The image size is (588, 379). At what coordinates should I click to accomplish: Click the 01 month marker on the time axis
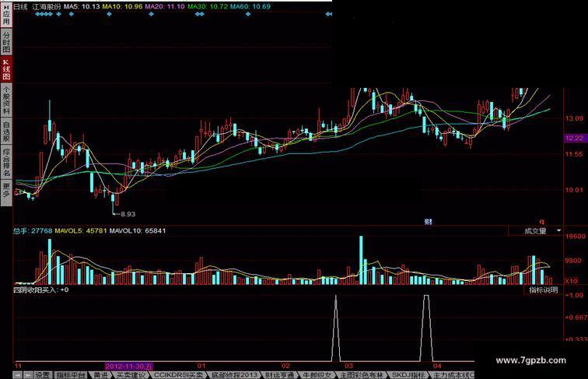201,366
